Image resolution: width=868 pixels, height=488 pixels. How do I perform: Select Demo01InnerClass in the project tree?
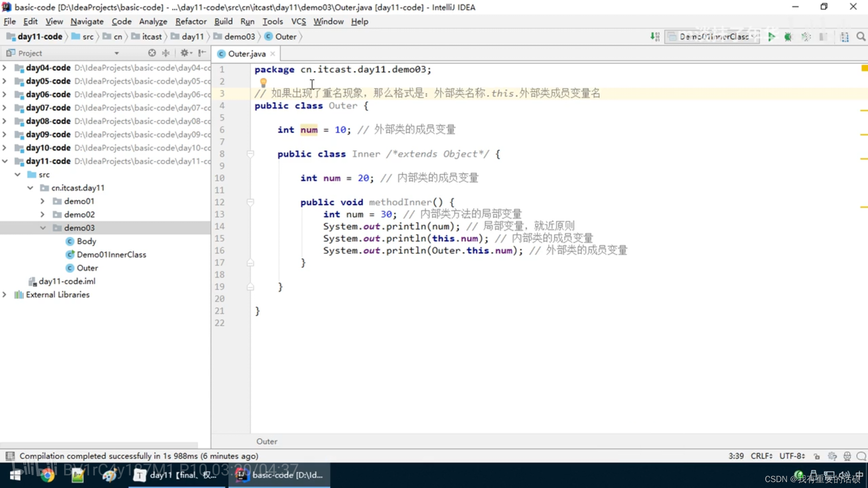pos(111,254)
